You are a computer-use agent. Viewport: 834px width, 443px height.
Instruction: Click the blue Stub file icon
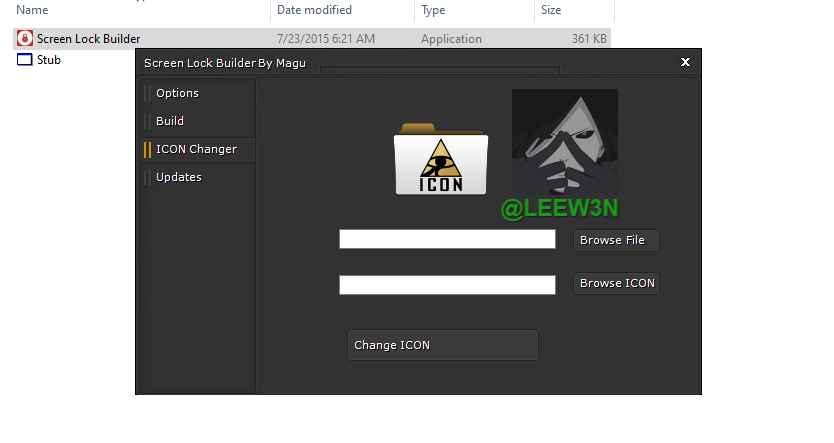[x=24, y=60]
